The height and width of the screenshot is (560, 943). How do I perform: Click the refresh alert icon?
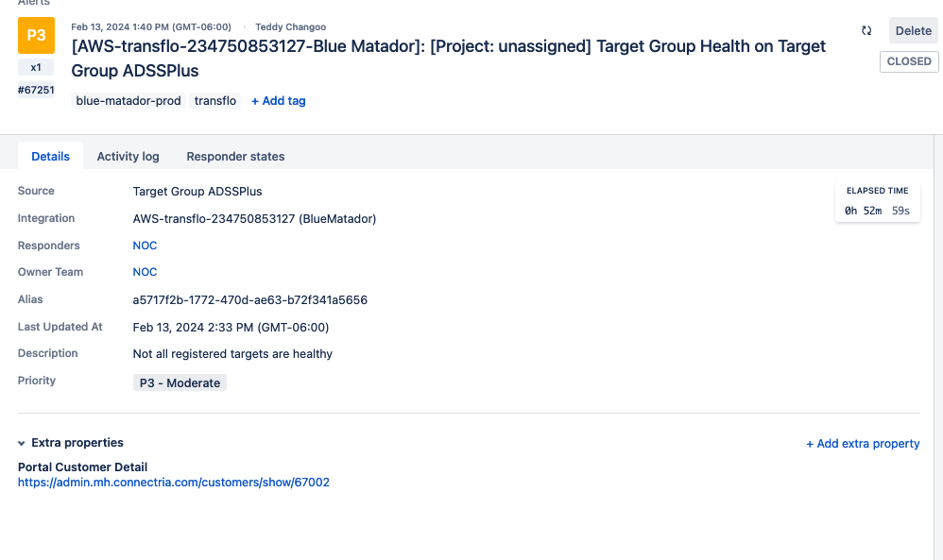coord(866,30)
